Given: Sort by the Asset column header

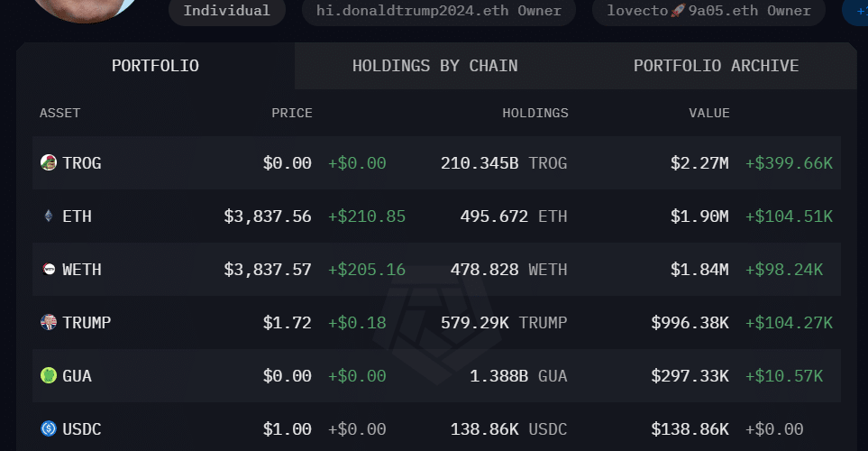Looking at the screenshot, I should pos(60,114).
